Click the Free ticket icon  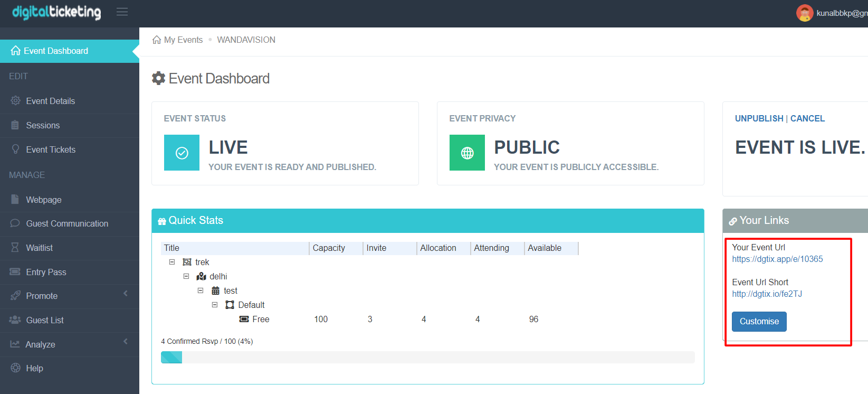[244, 319]
